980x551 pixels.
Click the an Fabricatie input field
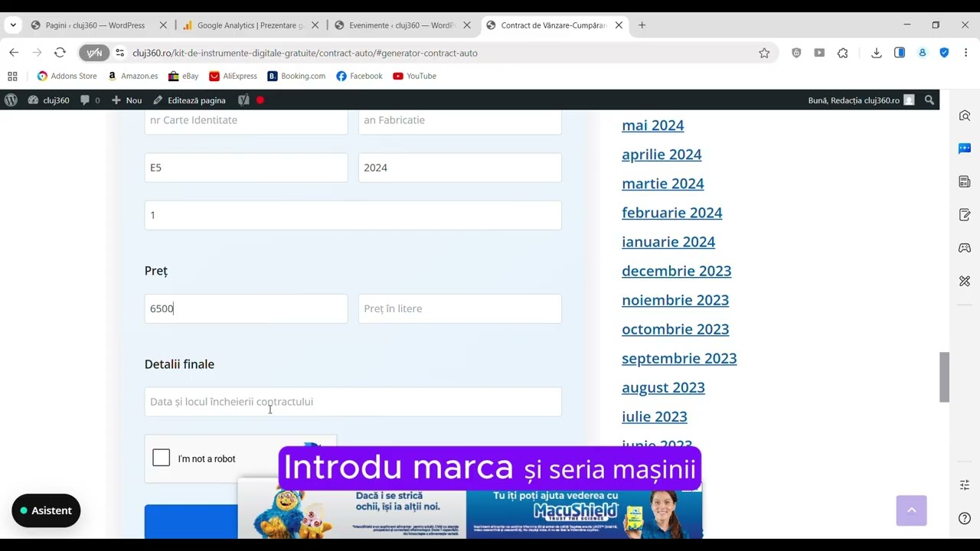[x=459, y=121]
